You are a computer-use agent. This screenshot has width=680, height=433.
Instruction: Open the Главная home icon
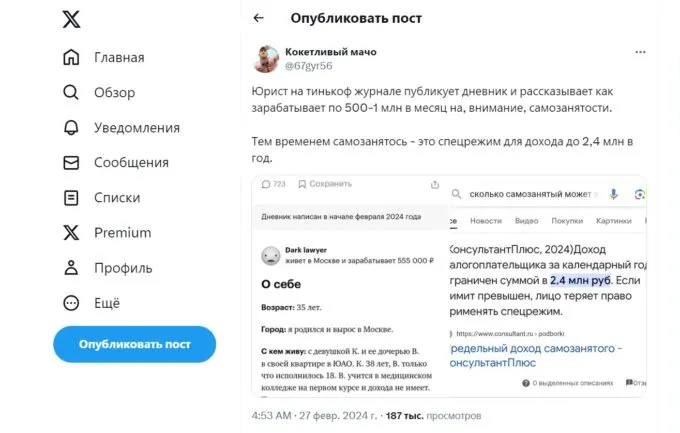[x=71, y=57]
